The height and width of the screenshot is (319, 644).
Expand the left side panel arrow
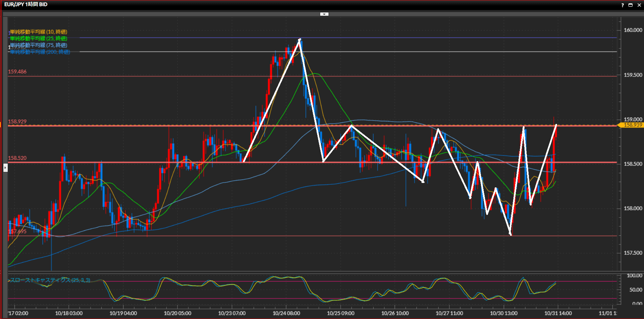(x=5, y=167)
